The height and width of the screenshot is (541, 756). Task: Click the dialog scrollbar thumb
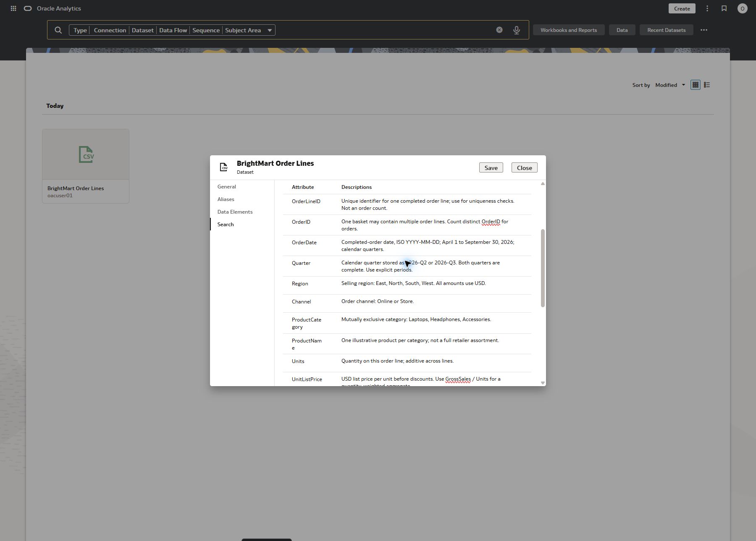click(543, 268)
